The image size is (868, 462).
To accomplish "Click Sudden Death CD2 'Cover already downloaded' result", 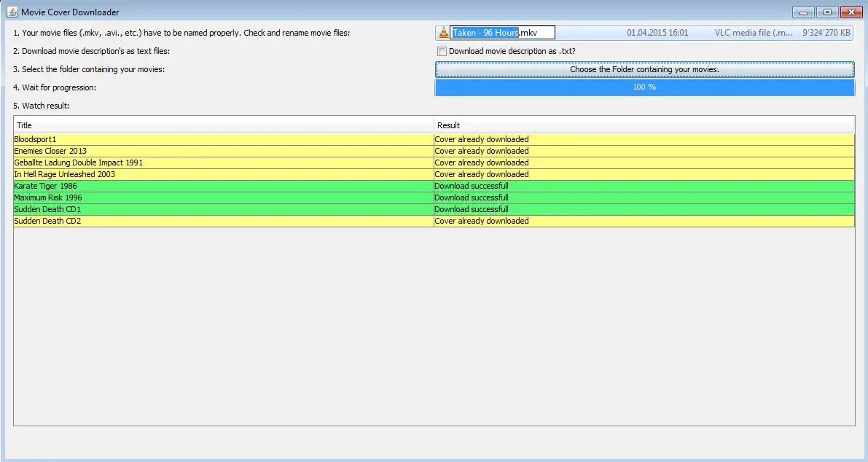I will 644,221.
